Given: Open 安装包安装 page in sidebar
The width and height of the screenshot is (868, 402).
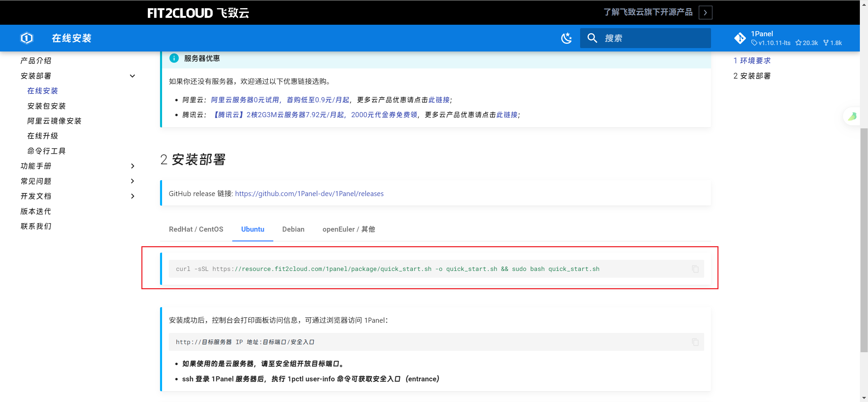Looking at the screenshot, I should click(46, 106).
